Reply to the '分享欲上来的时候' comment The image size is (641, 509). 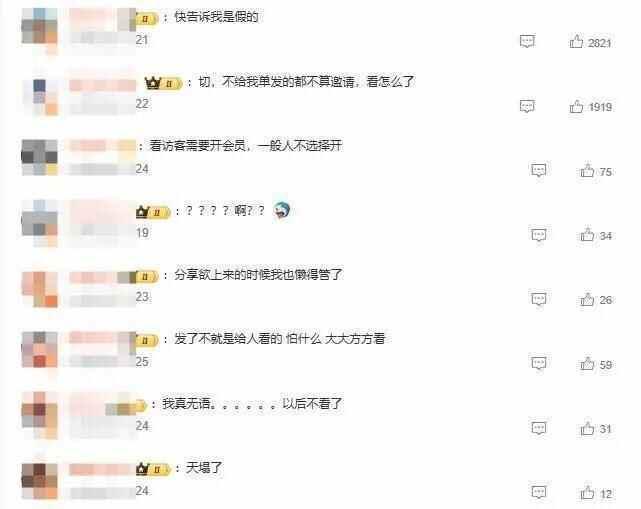pyautogui.click(x=539, y=299)
